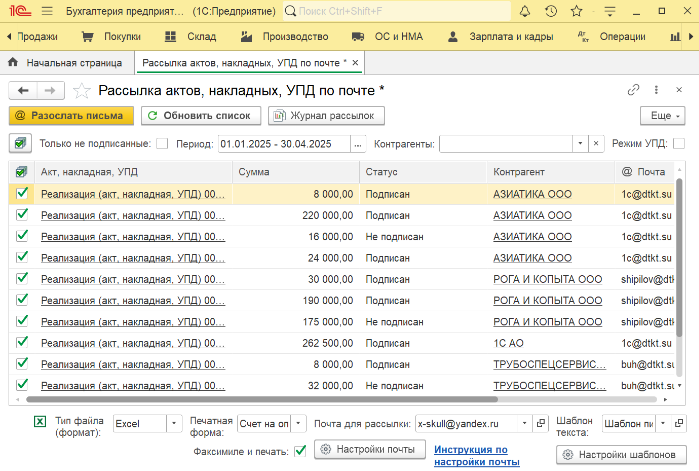The height and width of the screenshot is (471, 699).
Task: Click the Excel file type icon
Action: (x=40, y=421)
